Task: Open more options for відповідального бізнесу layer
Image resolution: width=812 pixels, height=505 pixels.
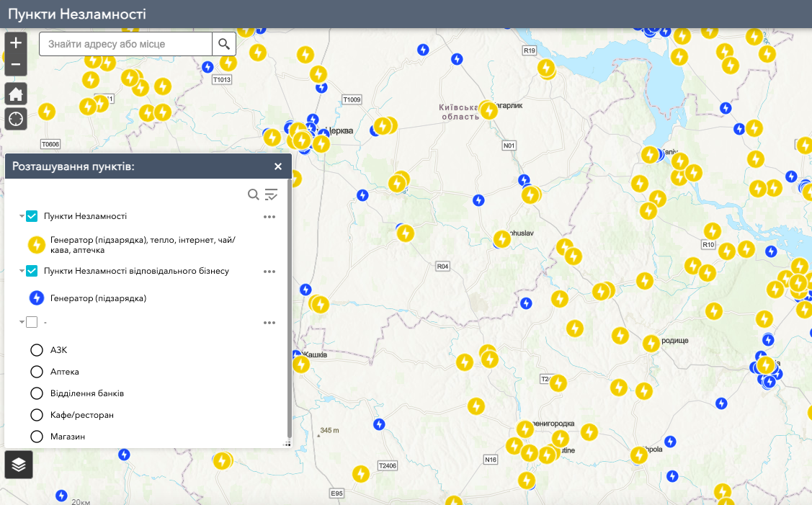Action: pos(269,271)
